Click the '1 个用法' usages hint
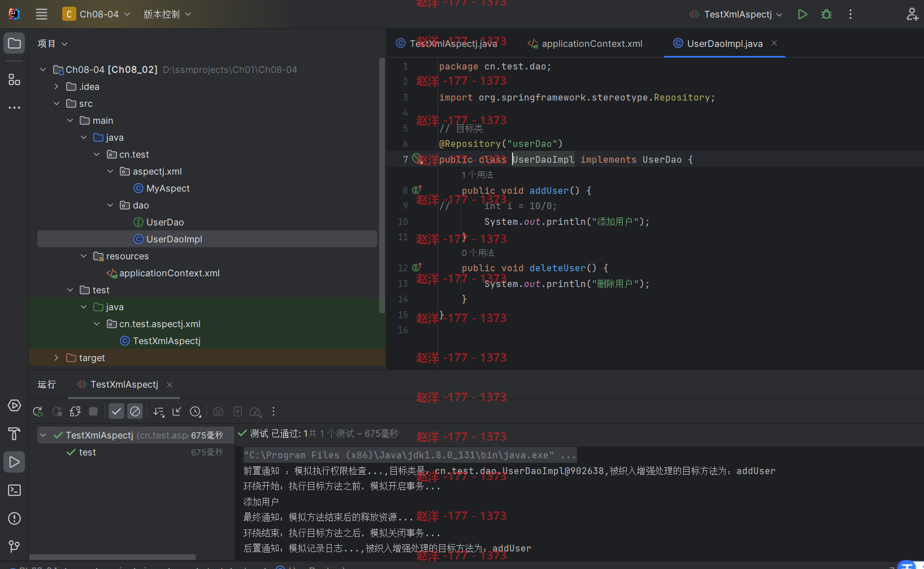The height and width of the screenshot is (569, 924). click(x=478, y=175)
